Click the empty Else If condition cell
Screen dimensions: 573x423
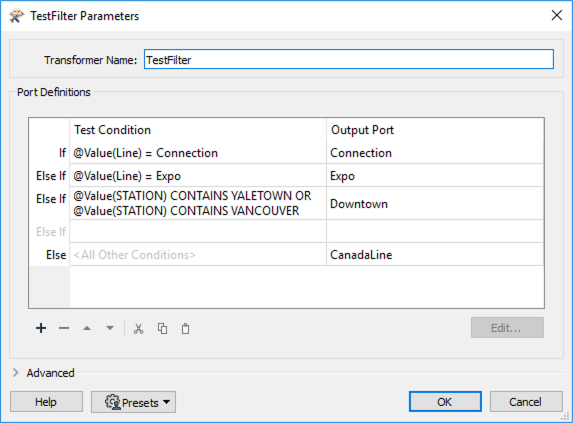tap(198, 231)
